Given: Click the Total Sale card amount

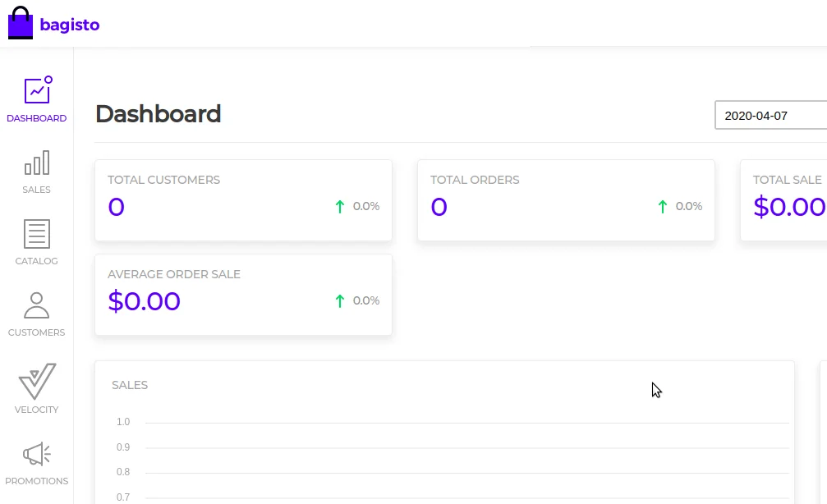Looking at the screenshot, I should point(789,207).
